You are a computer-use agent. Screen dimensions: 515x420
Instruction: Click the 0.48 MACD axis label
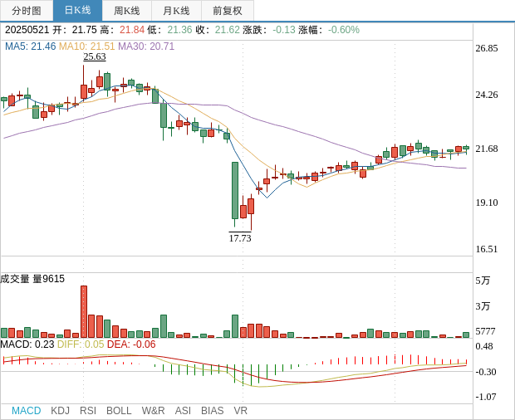484,346
